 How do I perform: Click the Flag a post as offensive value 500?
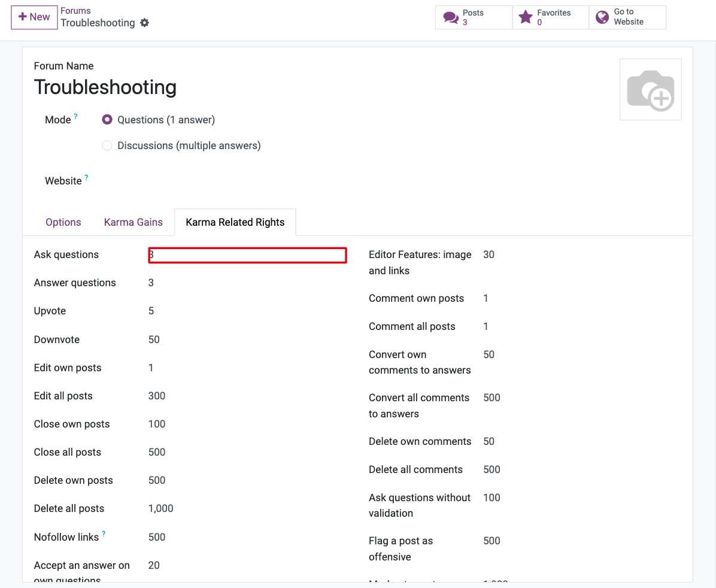(492, 541)
